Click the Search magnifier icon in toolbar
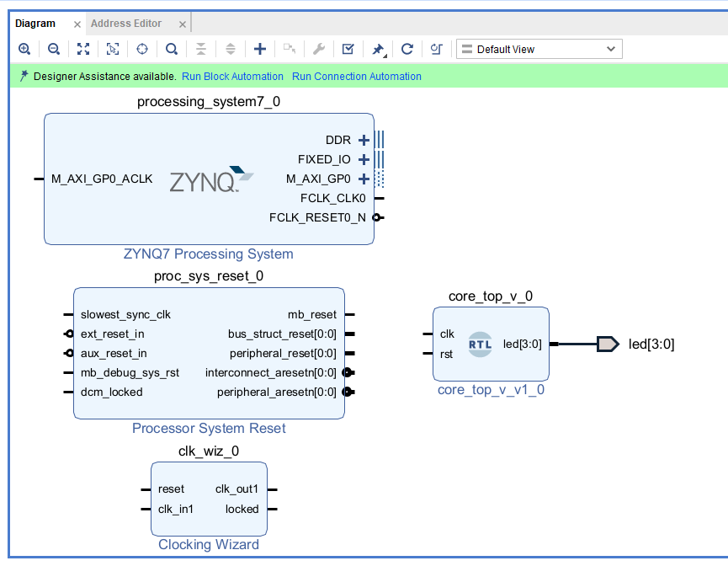The width and height of the screenshot is (728, 566). click(x=171, y=49)
